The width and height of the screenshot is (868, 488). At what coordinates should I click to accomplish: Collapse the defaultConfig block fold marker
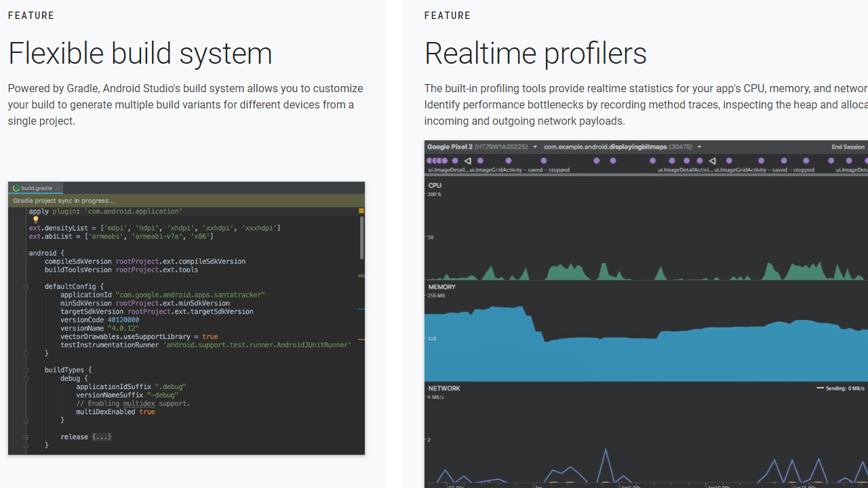[x=26, y=287]
